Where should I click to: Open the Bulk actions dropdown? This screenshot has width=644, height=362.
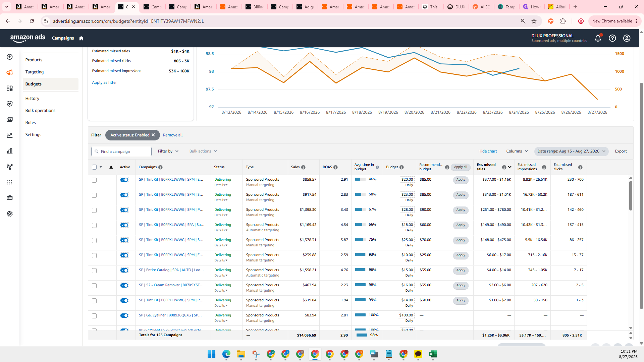pos(203,152)
